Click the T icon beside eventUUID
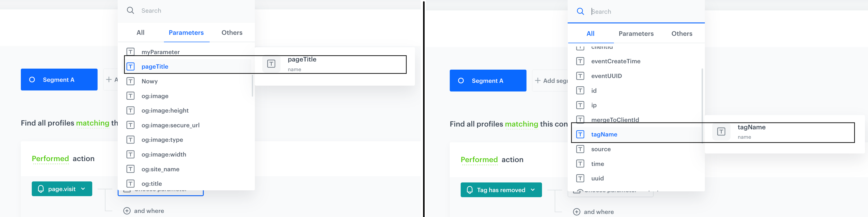868x217 pixels. tap(580, 76)
